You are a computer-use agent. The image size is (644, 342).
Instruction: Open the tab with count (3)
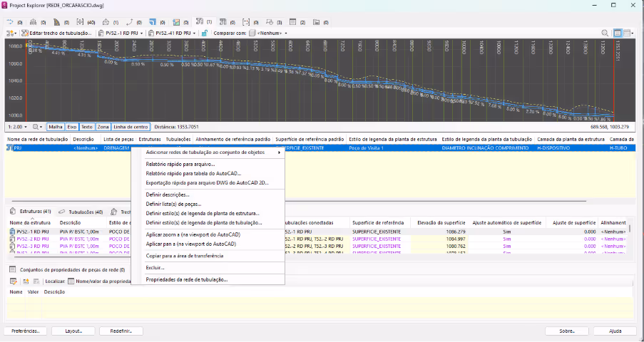point(274,22)
